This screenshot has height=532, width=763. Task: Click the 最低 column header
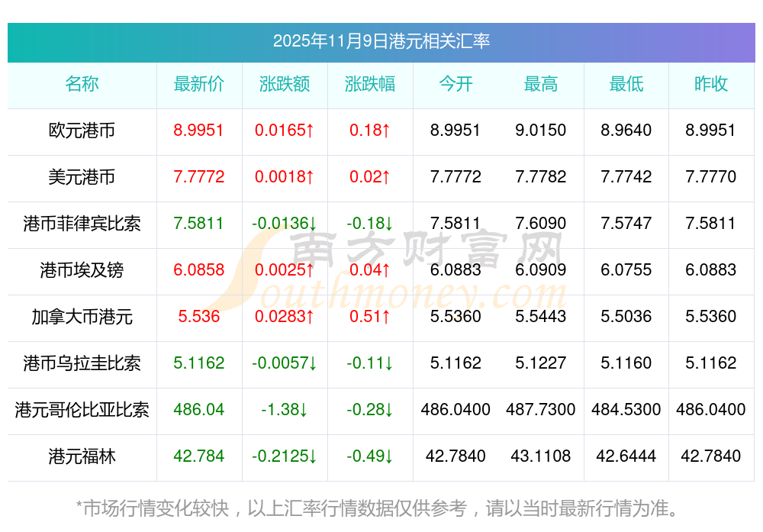[x=626, y=84]
